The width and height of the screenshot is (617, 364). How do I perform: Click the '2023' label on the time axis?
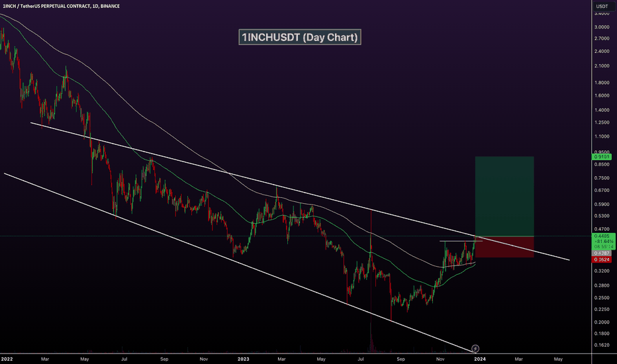[243, 359]
